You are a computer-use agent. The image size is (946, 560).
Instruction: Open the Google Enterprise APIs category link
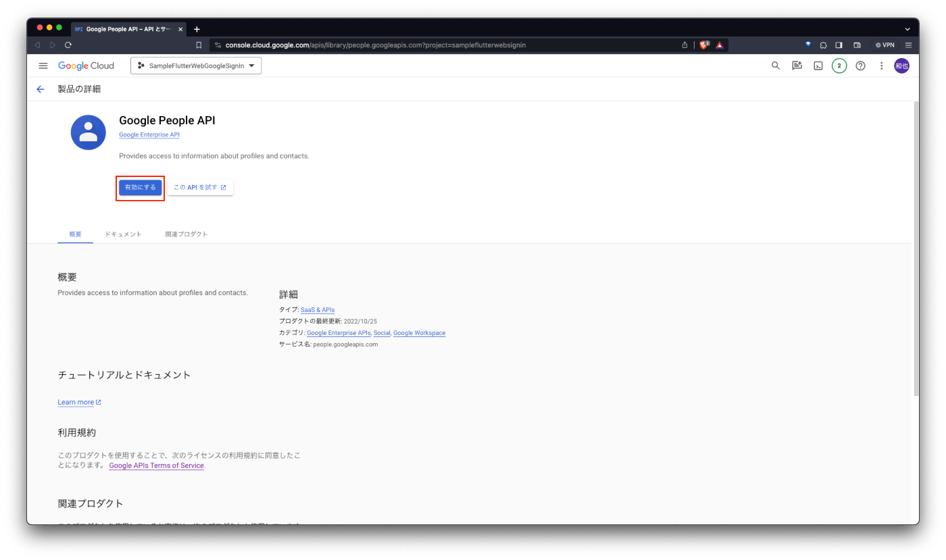tap(339, 333)
